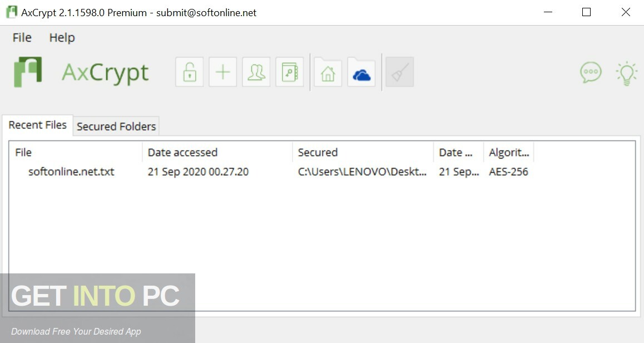The image size is (644, 343).
Task: Sort by the File column header
Action: pyautogui.click(x=76, y=152)
